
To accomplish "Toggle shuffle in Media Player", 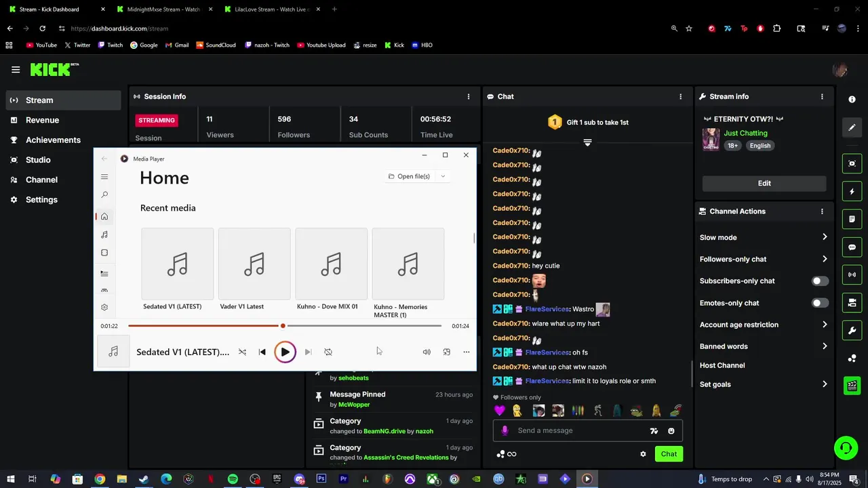I will pos(242,352).
